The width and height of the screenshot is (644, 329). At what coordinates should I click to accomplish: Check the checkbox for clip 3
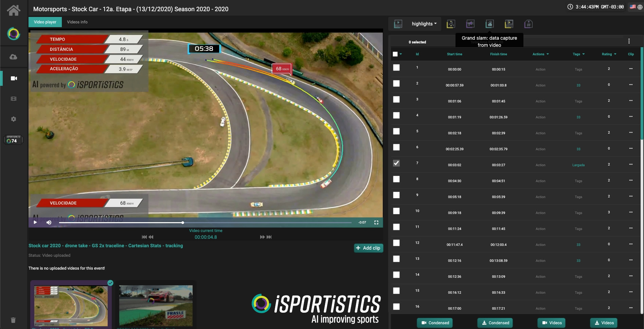click(x=396, y=99)
